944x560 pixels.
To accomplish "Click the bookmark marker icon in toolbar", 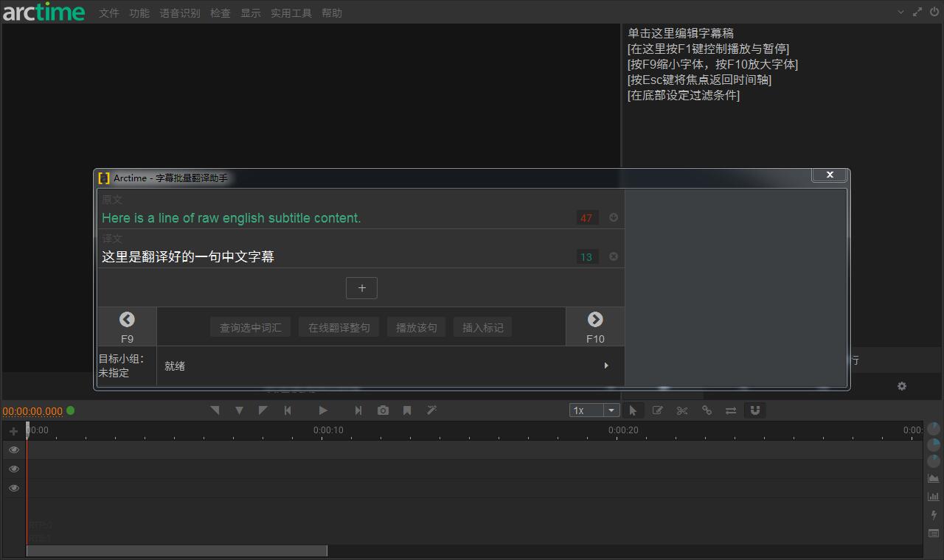I will (x=407, y=410).
